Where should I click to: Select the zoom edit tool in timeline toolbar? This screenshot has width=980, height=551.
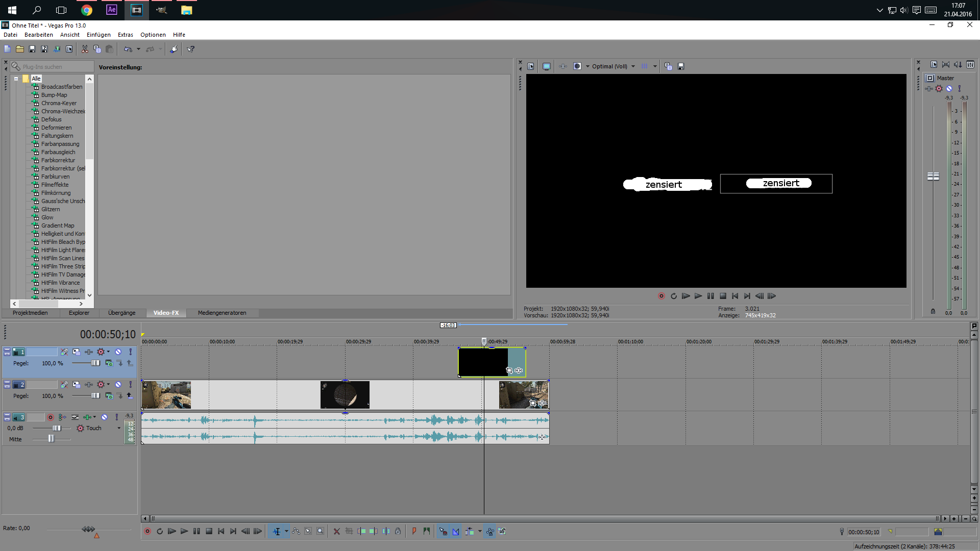320,532
